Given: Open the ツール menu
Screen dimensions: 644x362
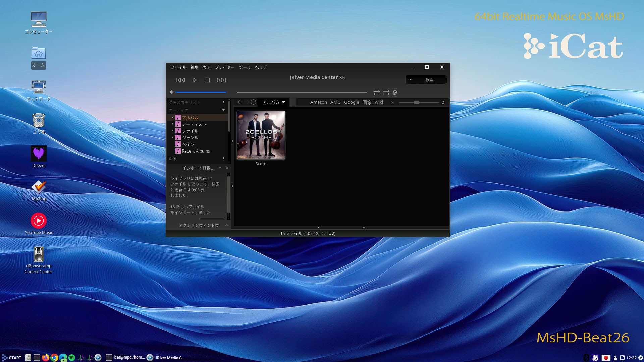Looking at the screenshot, I should point(245,67).
